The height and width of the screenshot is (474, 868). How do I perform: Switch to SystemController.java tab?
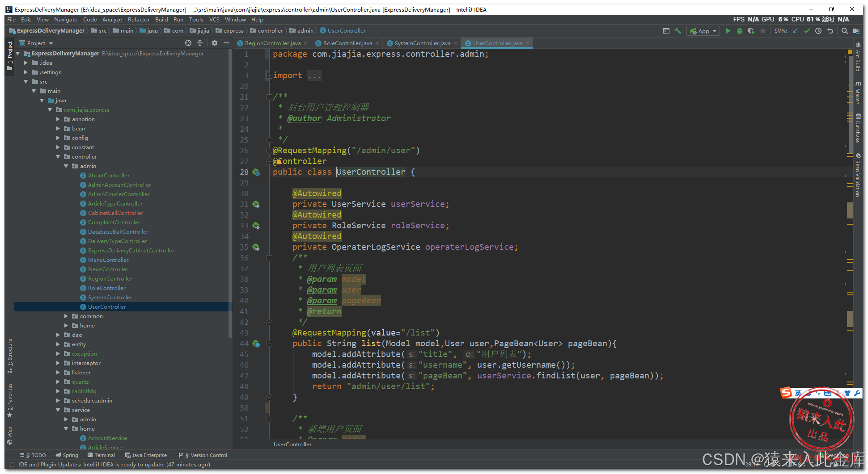point(422,43)
